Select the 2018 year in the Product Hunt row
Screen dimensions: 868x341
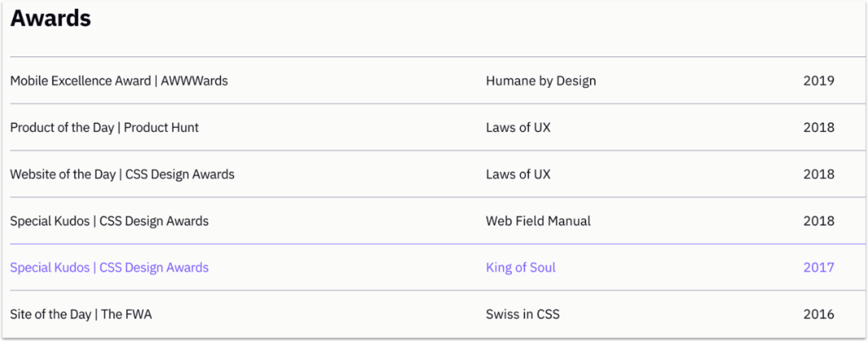(x=819, y=128)
